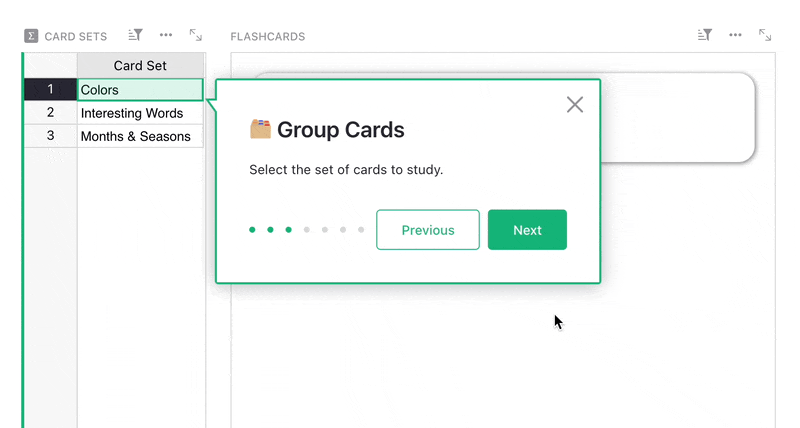The image size is (800, 428).
Task: Click the Card Set column header
Action: tap(140, 66)
